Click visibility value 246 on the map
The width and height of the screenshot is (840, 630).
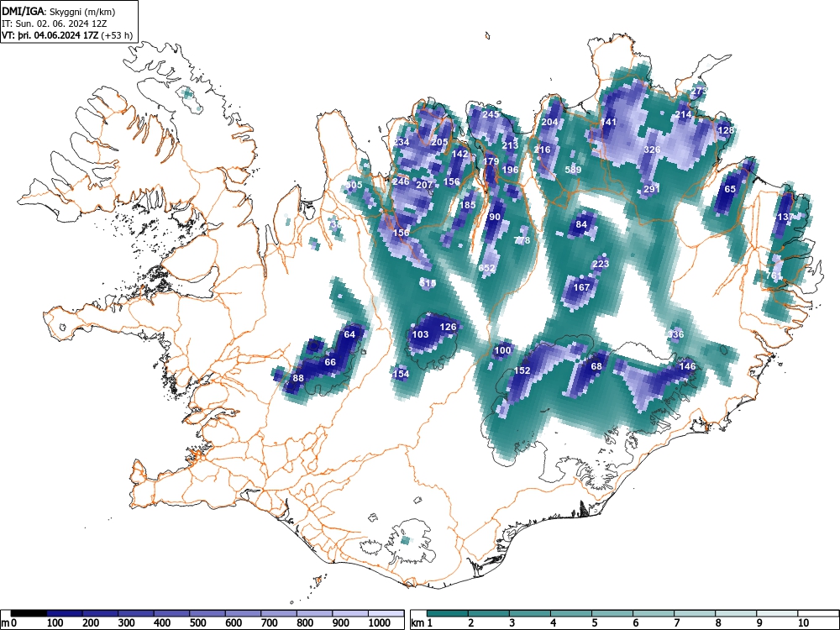[401, 181]
